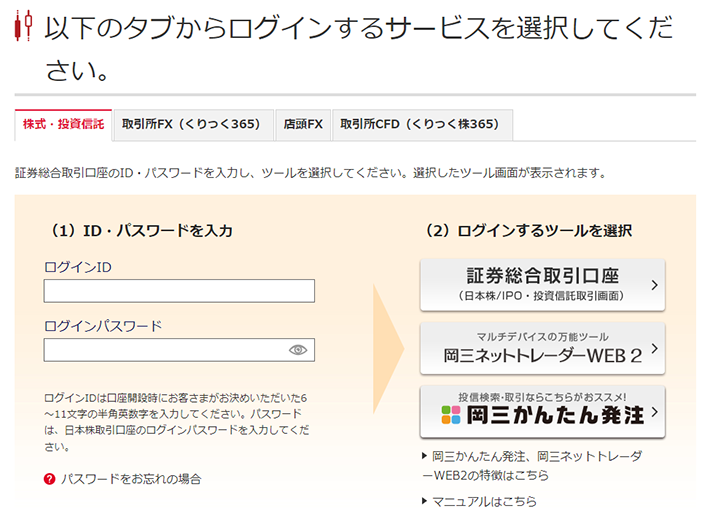Switch to 取引所FX（くりっく365）tab
The width and height of the screenshot is (710, 519).
pos(193,125)
